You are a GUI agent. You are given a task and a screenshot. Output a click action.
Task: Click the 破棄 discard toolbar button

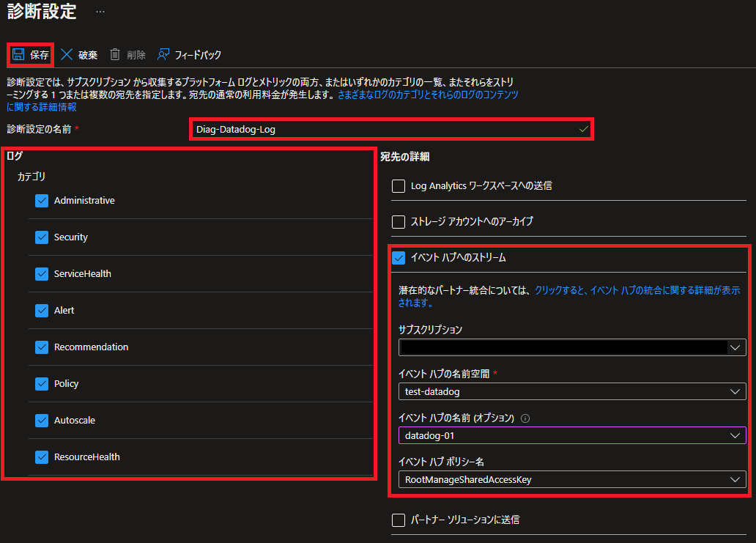(79, 54)
